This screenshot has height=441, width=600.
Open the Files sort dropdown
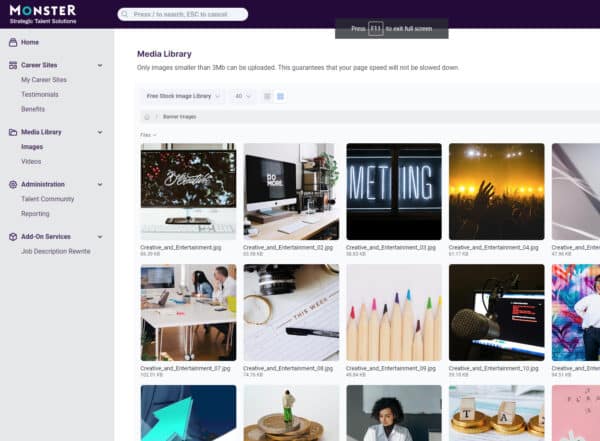click(148, 135)
